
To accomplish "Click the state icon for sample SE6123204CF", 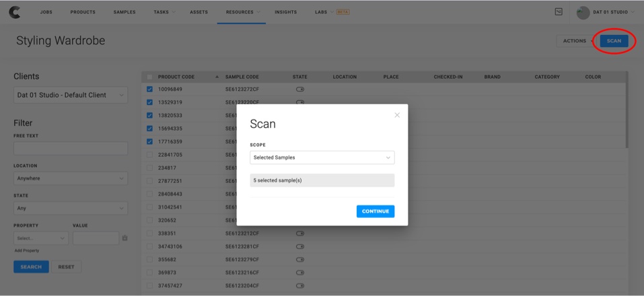I will click(x=299, y=286).
